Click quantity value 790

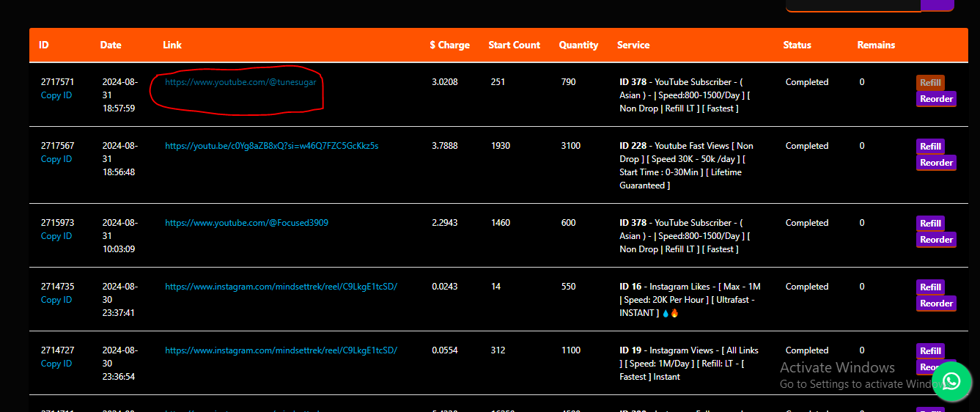click(x=569, y=82)
